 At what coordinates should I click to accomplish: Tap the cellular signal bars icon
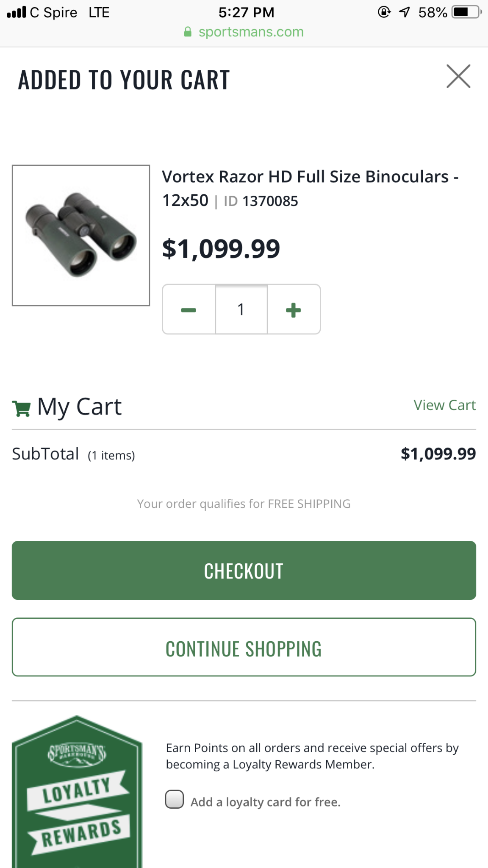[17, 12]
